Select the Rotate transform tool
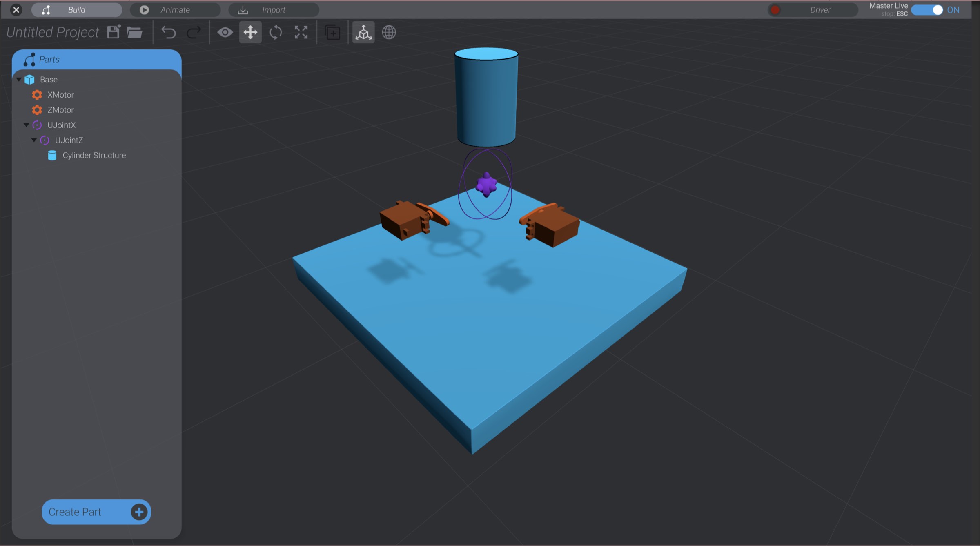This screenshot has width=980, height=546. 276,32
